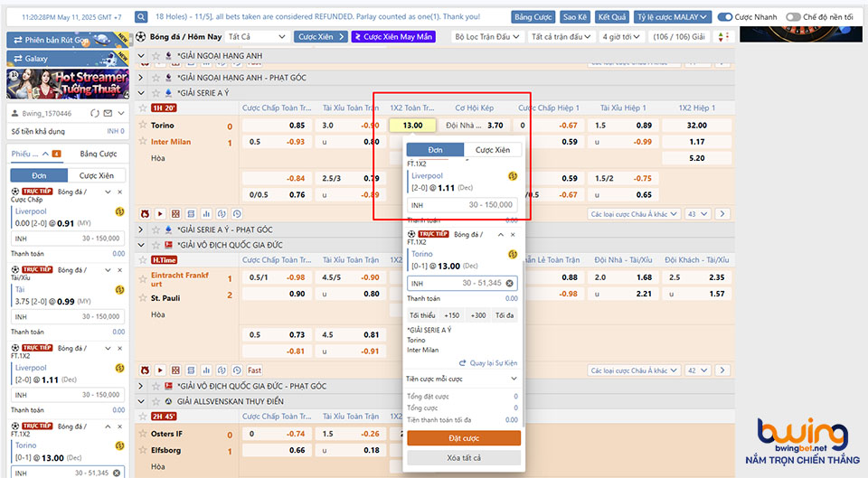Click the Xóa tất cả button
This screenshot has width=868, height=478.
click(x=463, y=458)
